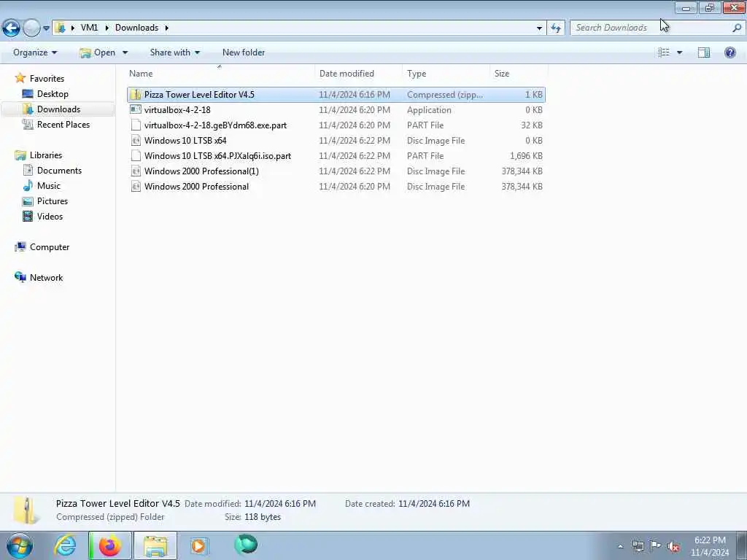Screen dimensions: 747x560
Task: Select Windows 10 LTSB x64.PJXalq6i.iso.part file
Action: [336, 156]
